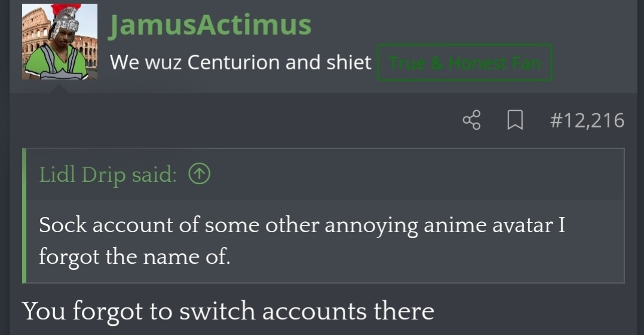Open JamusActimus's avatar image

pos(59,42)
